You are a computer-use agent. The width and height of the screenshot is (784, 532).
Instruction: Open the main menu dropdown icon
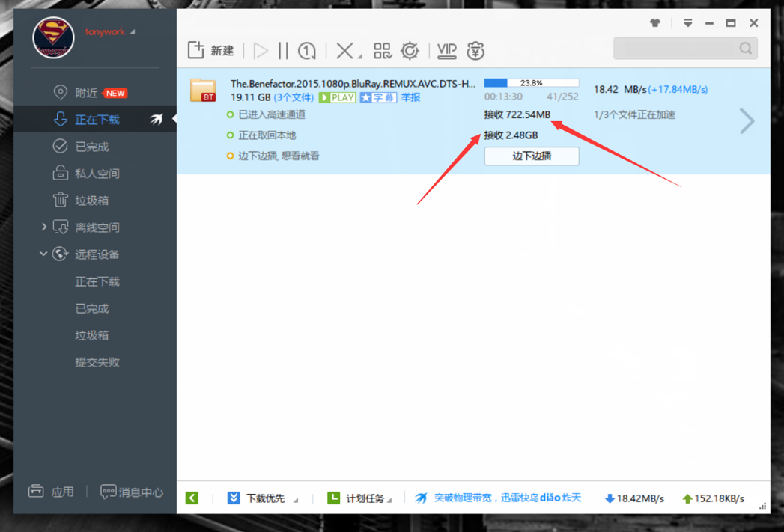[x=688, y=23]
